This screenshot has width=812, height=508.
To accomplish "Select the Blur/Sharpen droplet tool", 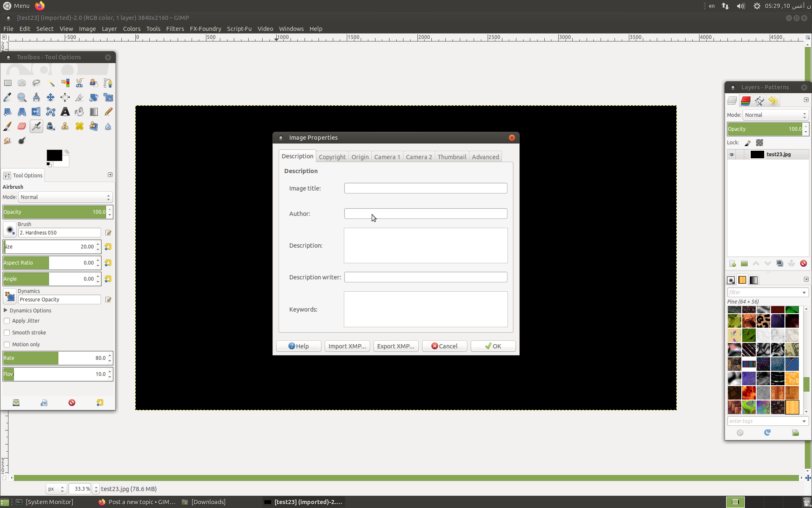I will click(108, 126).
